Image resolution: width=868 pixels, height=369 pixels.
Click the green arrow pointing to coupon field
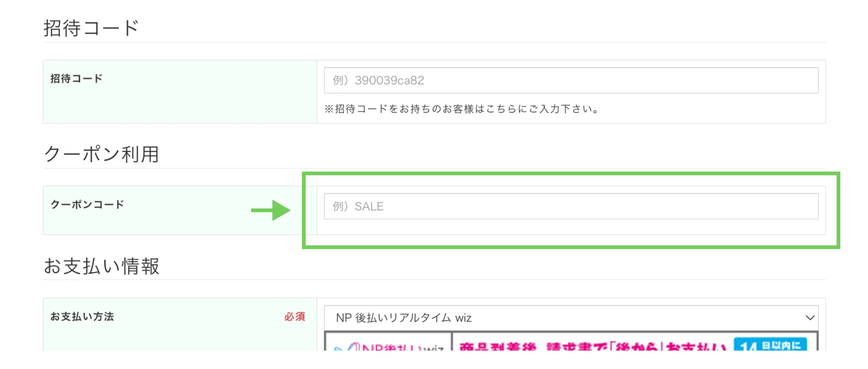pyautogui.click(x=271, y=210)
